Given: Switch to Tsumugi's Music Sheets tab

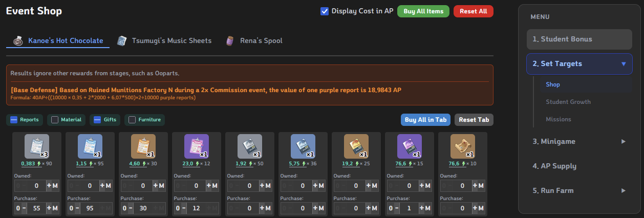Looking at the screenshot, I should 164,40.
